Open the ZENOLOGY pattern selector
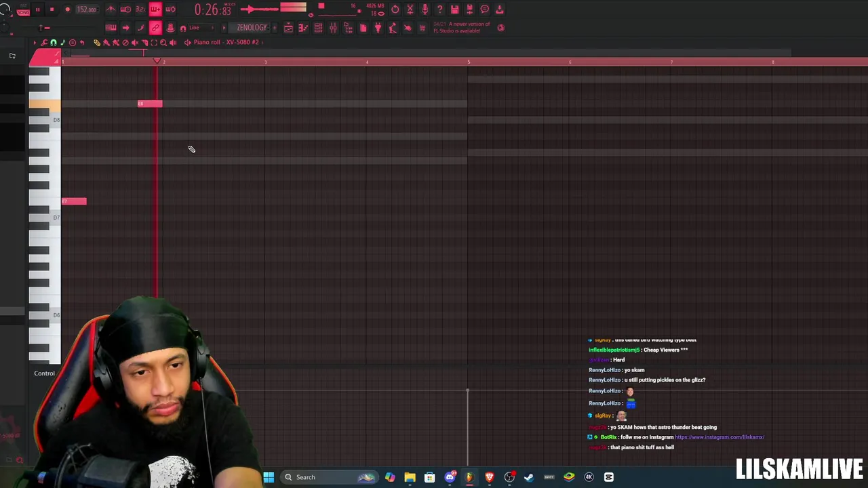This screenshot has height=488, width=868. (251, 28)
